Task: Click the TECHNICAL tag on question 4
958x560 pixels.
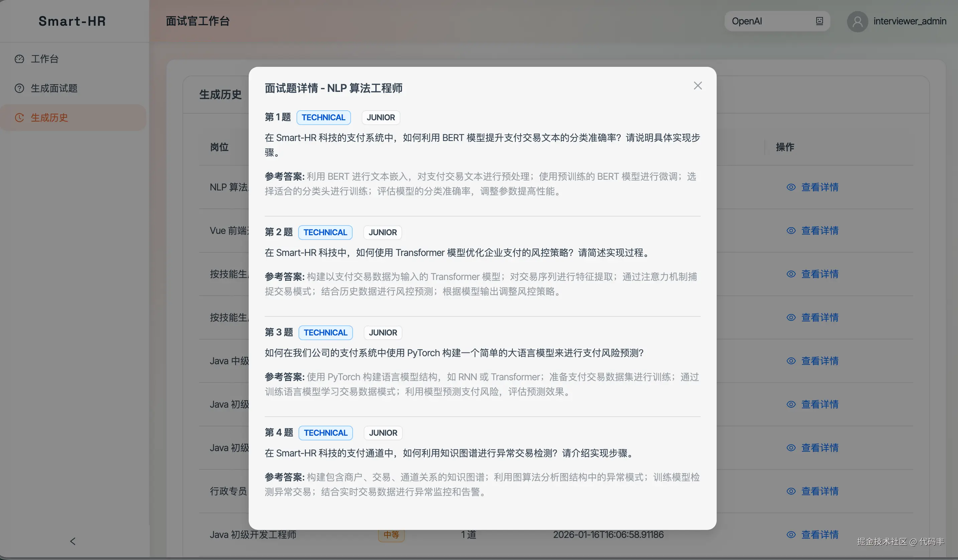Action: [326, 433]
